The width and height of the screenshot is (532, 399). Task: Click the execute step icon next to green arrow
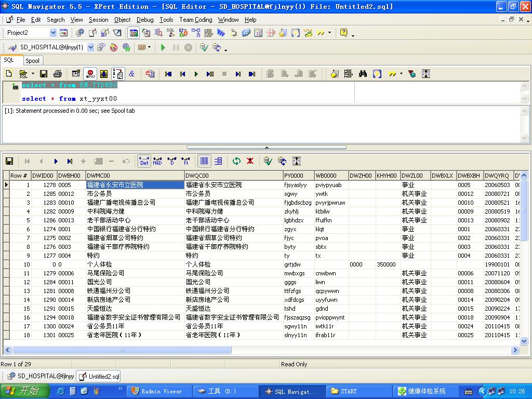pyautogui.click(x=210, y=74)
